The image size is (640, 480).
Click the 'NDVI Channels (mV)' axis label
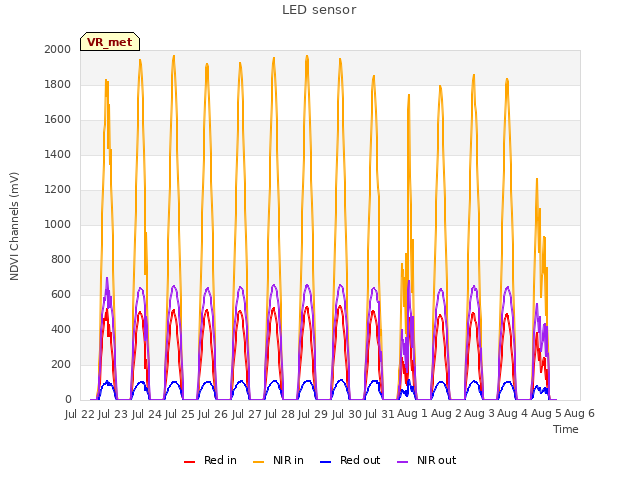click(14, 226)
